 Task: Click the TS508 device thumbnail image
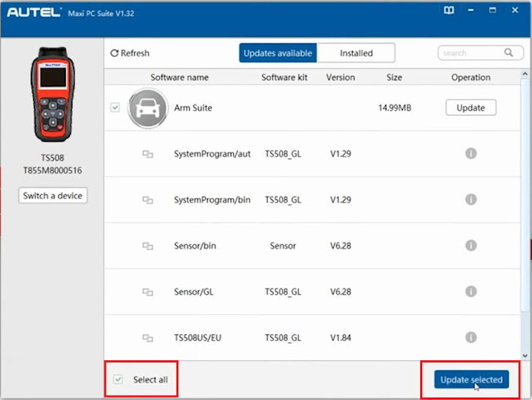point(52,95)
